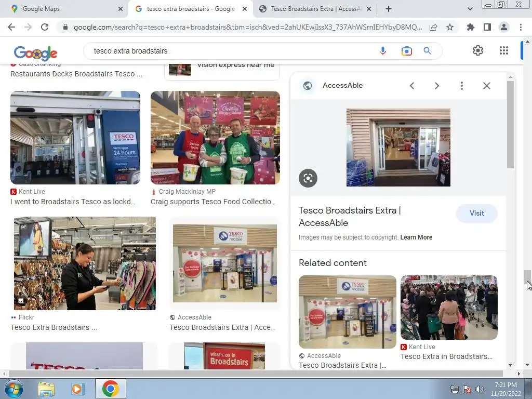Open a new browser tab
This screenshot has width=532, height=399.
click(389, 9)
